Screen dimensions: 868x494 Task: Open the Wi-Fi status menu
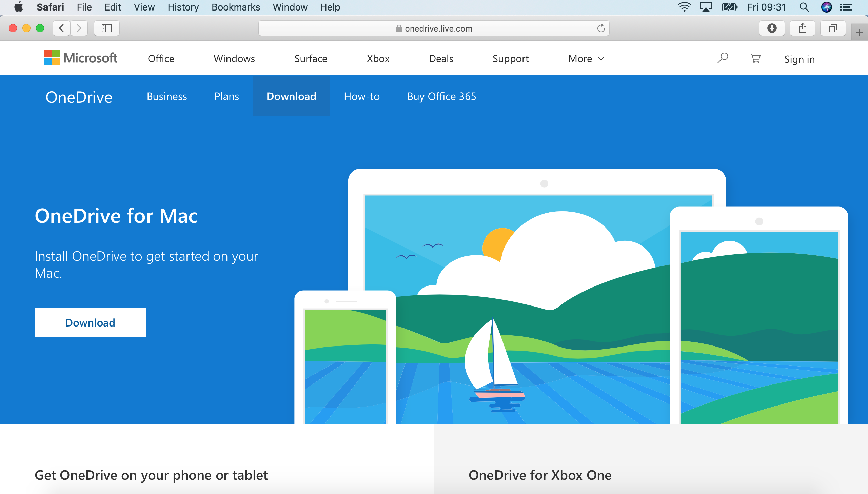coord(684,7)
